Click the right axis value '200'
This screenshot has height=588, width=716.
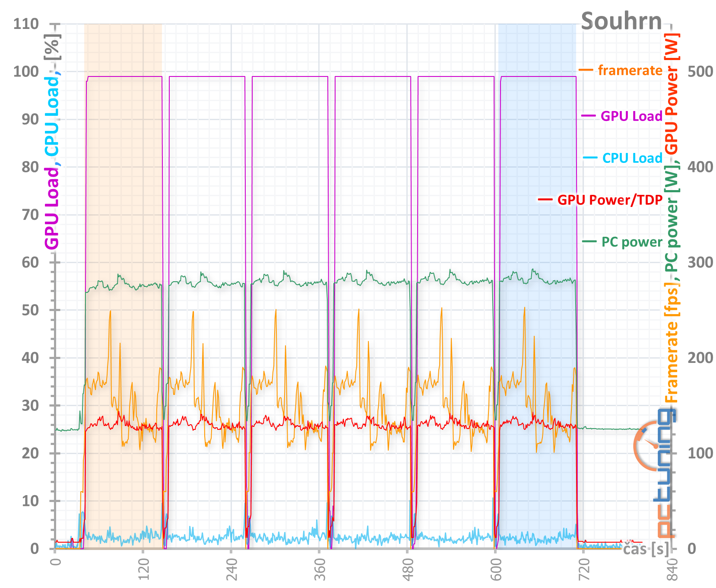pyautogui.click(x=700, y=358)
